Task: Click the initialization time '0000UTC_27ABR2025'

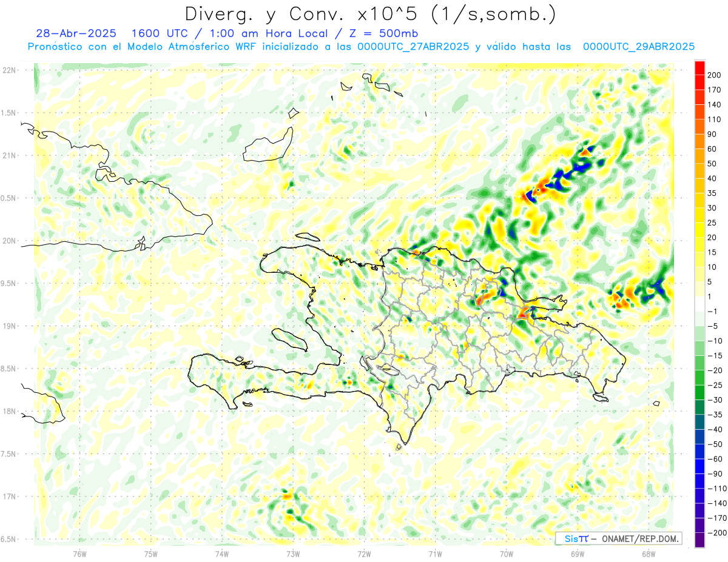Action: [x=413, y=47]
